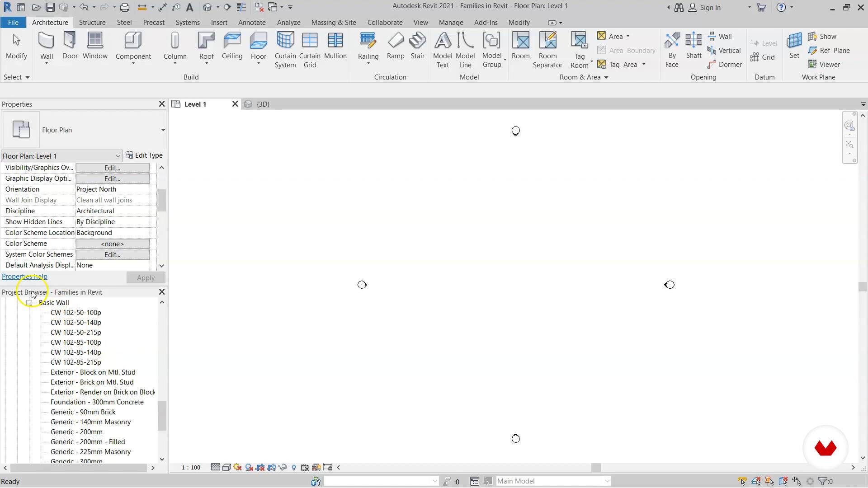Open the Room & Area panel dropdown

point(584,77)
